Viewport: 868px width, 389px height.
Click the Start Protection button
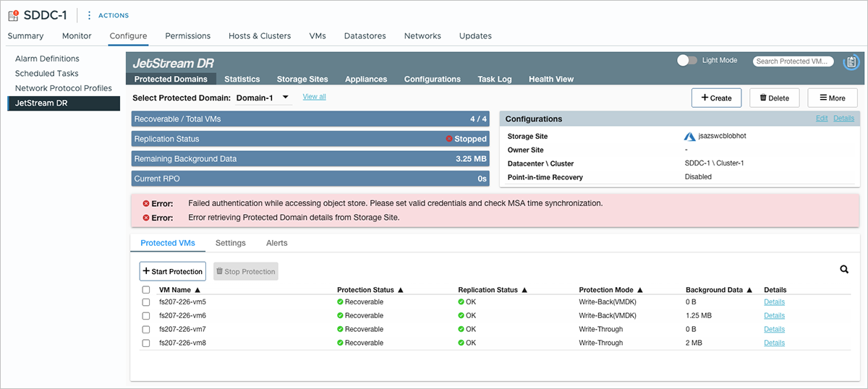point(172,271)
